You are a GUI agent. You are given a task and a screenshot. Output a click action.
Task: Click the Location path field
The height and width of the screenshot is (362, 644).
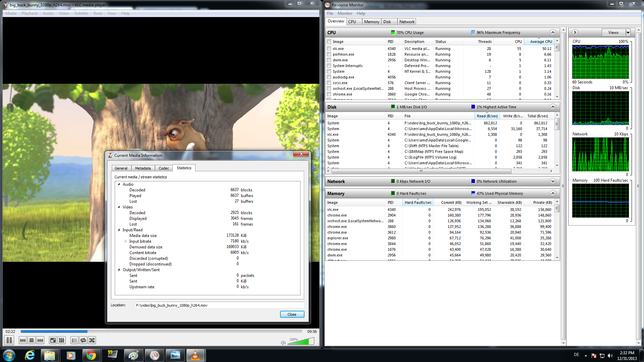220,305
